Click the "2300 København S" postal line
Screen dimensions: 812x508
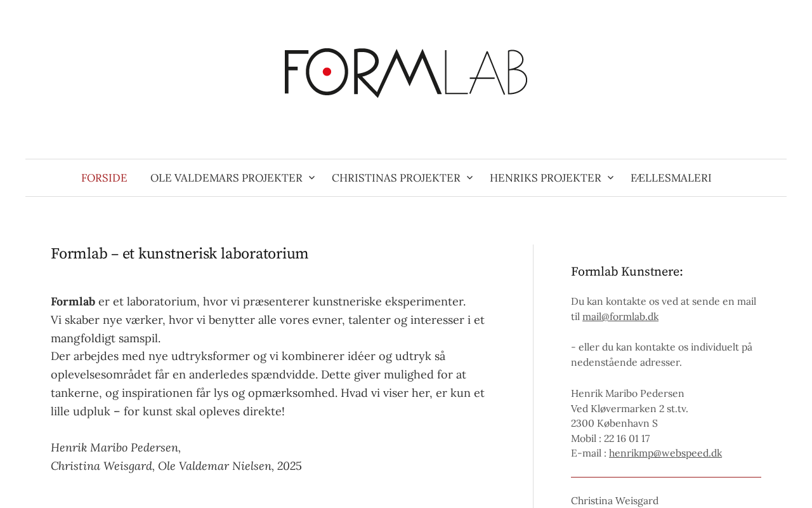[x=614, y=423]
